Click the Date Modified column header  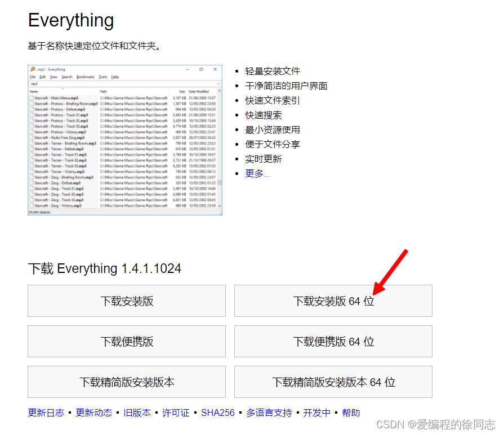tap(198, 91)
